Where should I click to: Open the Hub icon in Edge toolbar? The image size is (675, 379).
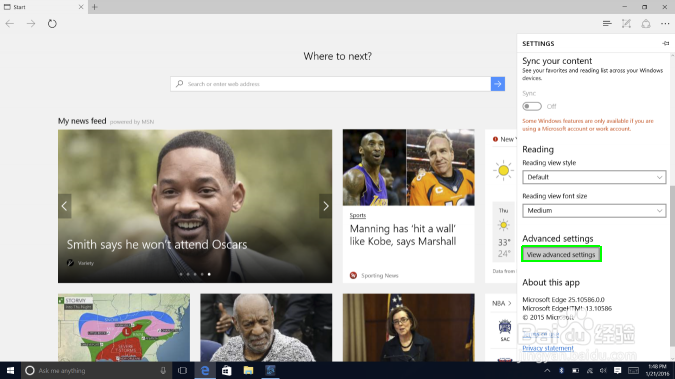coord(607,24)
